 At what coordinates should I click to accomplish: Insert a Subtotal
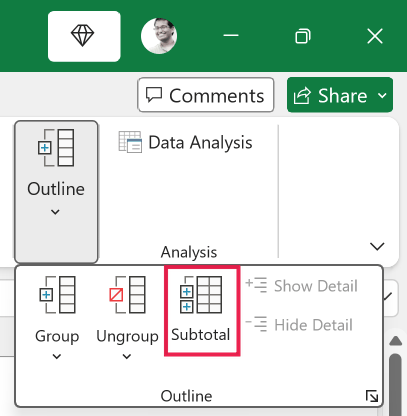coord(202,311)
